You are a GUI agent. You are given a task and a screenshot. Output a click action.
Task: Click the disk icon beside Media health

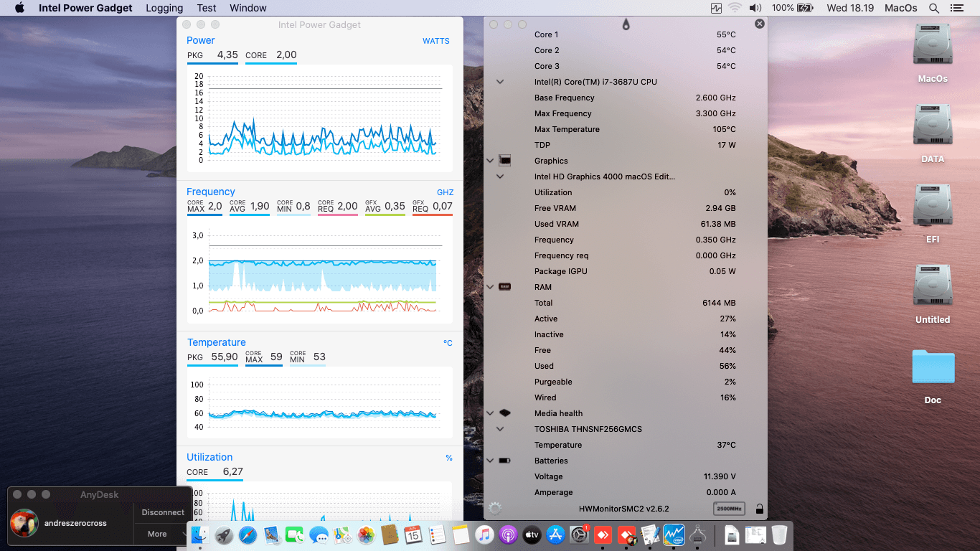coord(504,413)
